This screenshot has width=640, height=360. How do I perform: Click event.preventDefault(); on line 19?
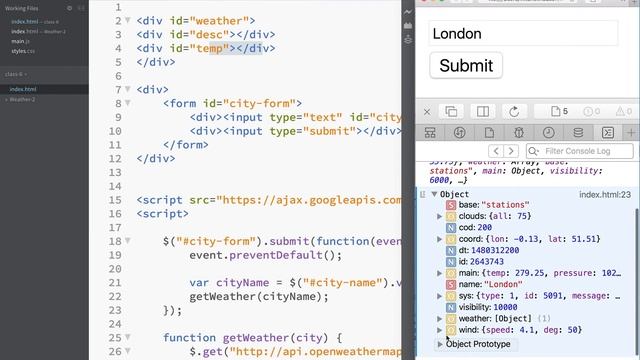point(265,256)
